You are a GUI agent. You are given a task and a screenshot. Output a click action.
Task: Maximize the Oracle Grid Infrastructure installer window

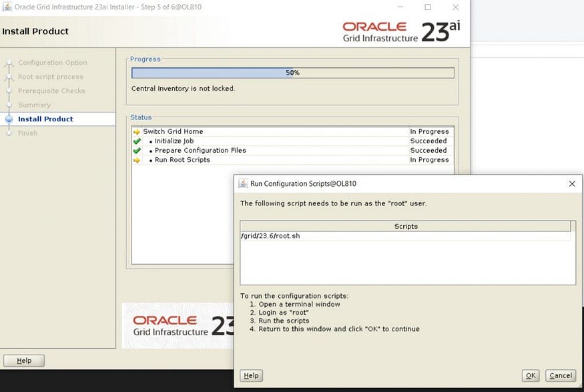[x=428, y=7]
